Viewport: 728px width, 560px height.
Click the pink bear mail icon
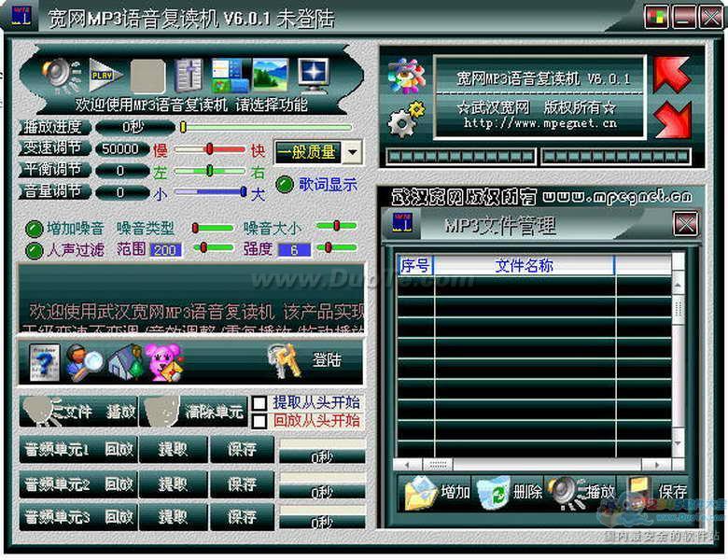pyautogui.click(x=164, y=363)
